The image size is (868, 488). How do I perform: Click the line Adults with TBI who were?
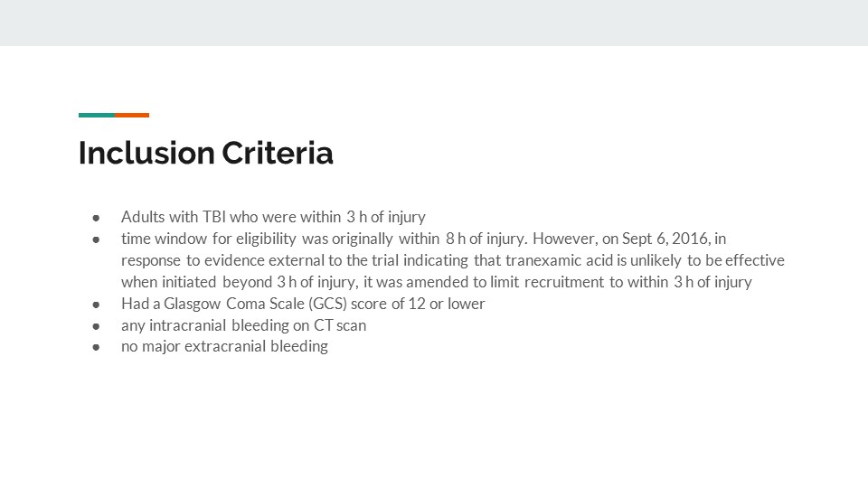273,217
